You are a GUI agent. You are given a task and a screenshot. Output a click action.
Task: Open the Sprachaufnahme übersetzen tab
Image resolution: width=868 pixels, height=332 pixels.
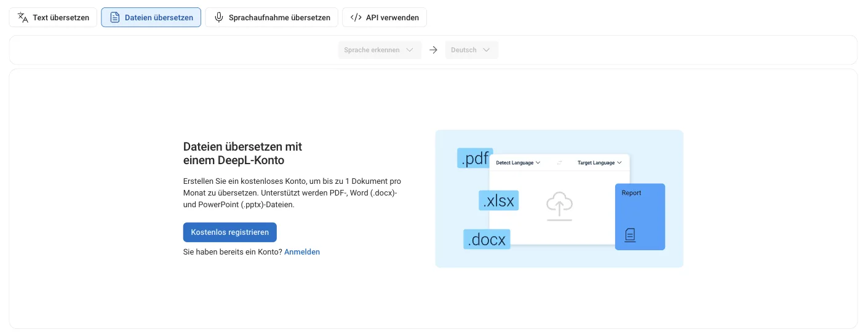coord(271,17)
